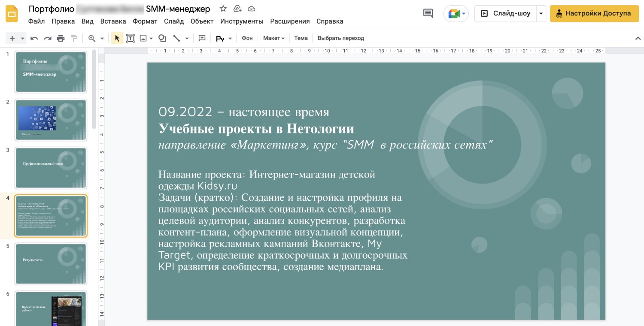644x326 pixels.
Task: Insert a comment with the comment icon
Action: 201,38
